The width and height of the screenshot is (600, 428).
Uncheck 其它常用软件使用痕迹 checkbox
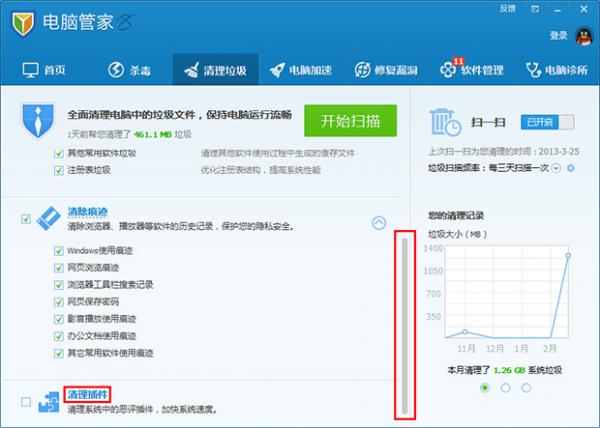pyautogui.click(x=59, y=353)
